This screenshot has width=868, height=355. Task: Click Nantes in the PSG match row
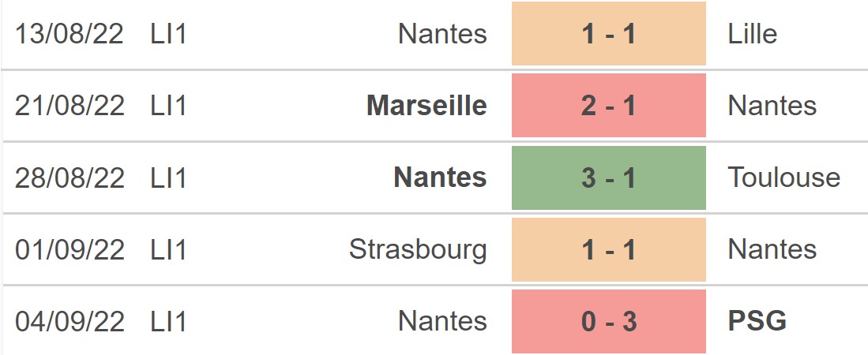(442, 321)
